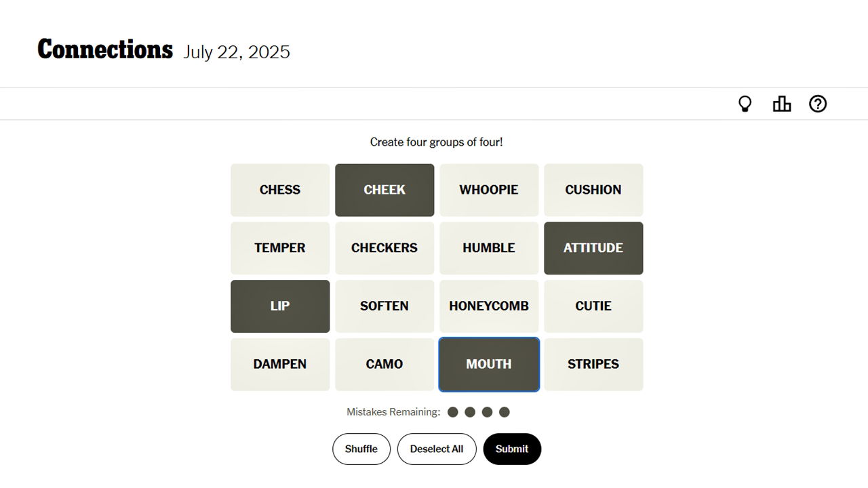Select the STRIPES tile
The height and width of the screenshot is (488, 868).
click(593, 365)
